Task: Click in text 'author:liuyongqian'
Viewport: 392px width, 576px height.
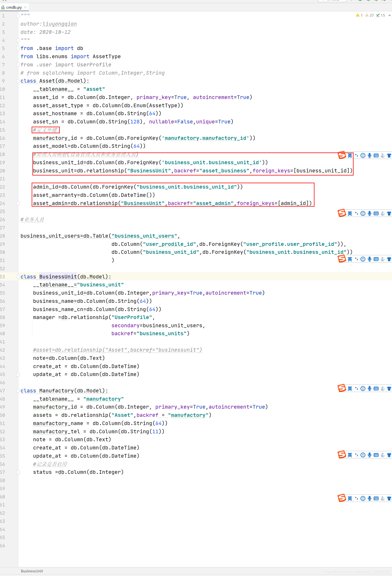Action: [48, 24]
